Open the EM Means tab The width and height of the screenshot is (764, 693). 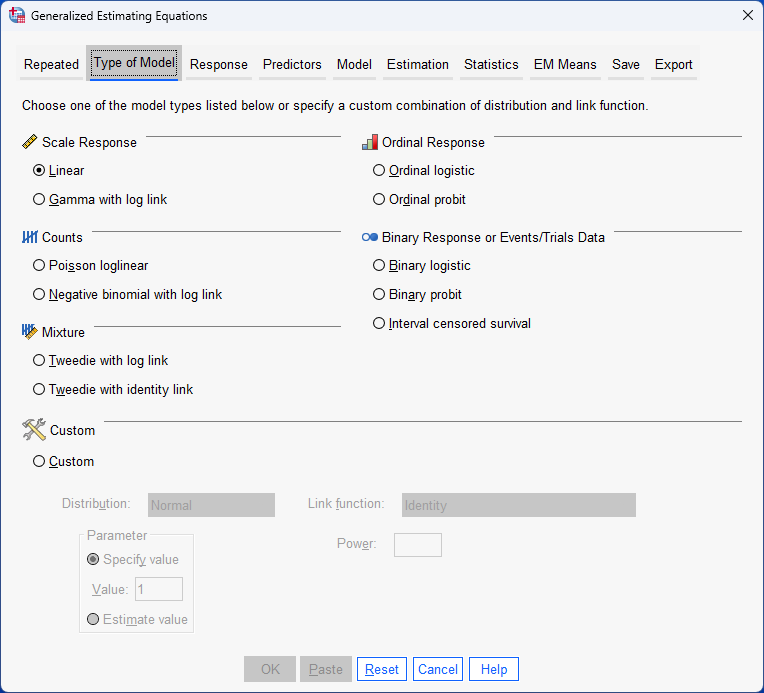click(x=564, y=64)
